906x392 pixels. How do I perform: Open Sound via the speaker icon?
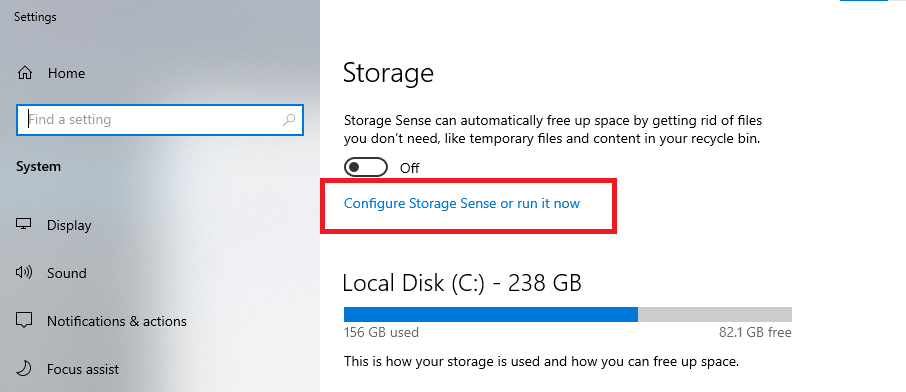[24, 272]
